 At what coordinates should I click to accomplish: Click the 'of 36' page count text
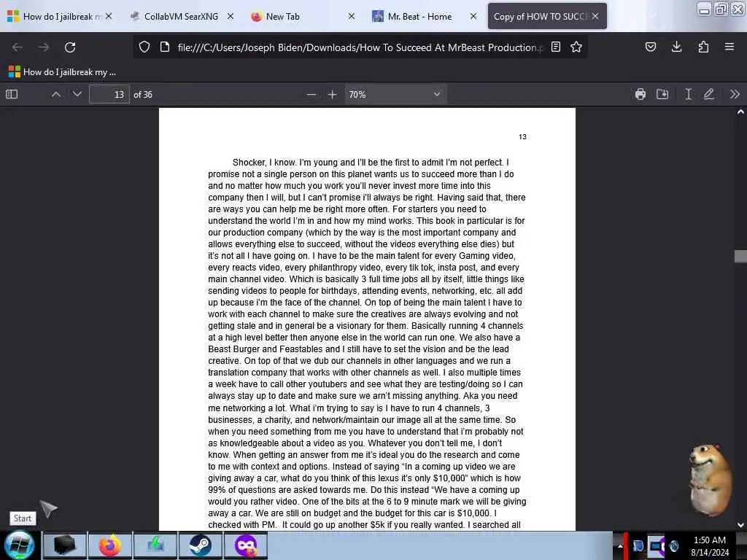[x=143, y=94]
